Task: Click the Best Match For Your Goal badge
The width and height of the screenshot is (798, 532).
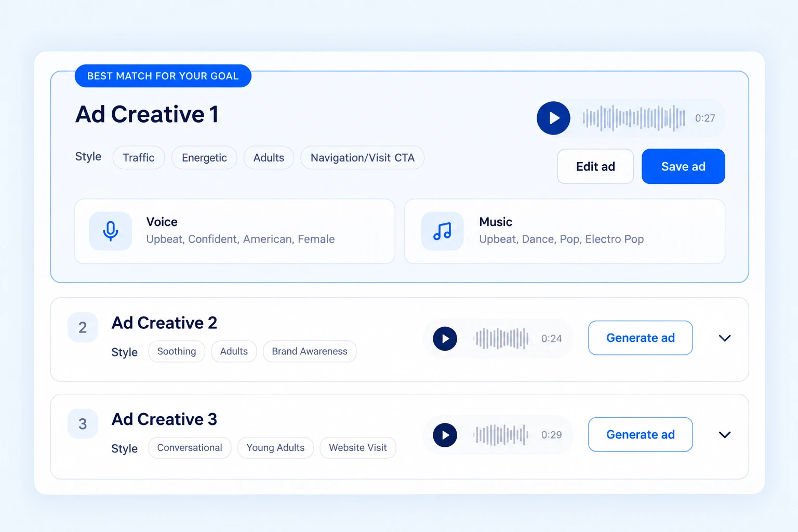Action: (163, 76)
